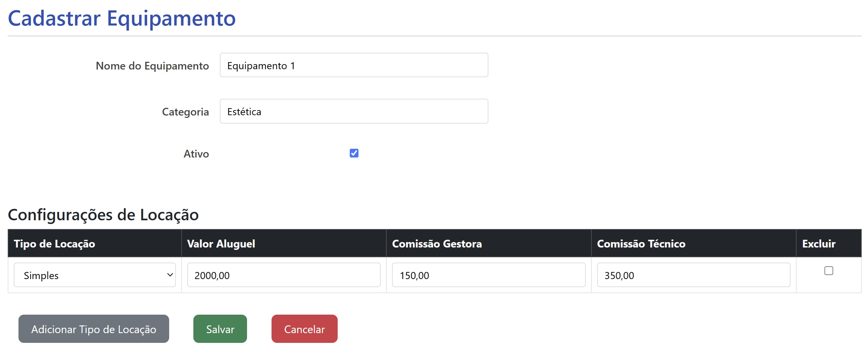Screen dimensions: 868x362
Task: Check the Excluir checkbox in the Simples row
Action: 829,271
